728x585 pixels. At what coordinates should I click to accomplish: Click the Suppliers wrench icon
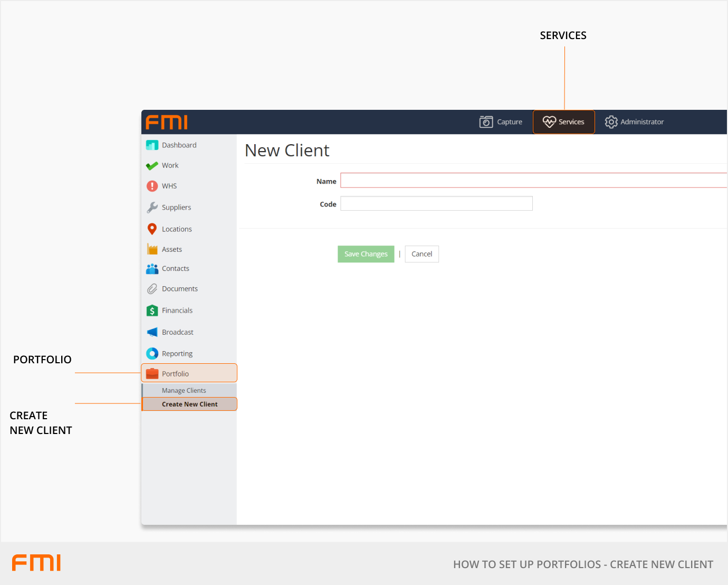tap(152, 207)
